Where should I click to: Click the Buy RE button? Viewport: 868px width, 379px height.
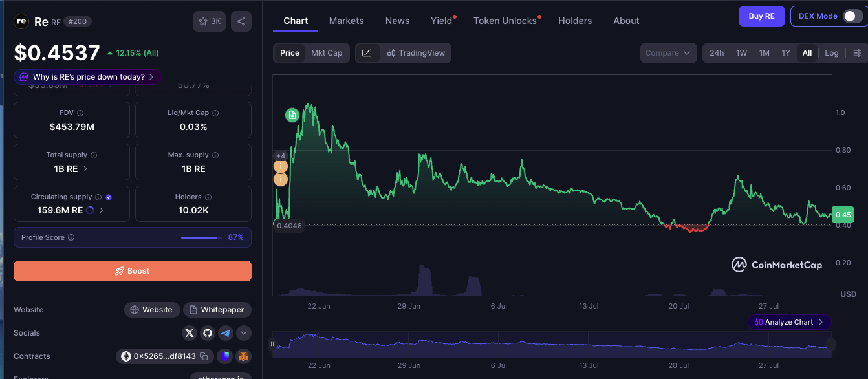coord(762,16)
